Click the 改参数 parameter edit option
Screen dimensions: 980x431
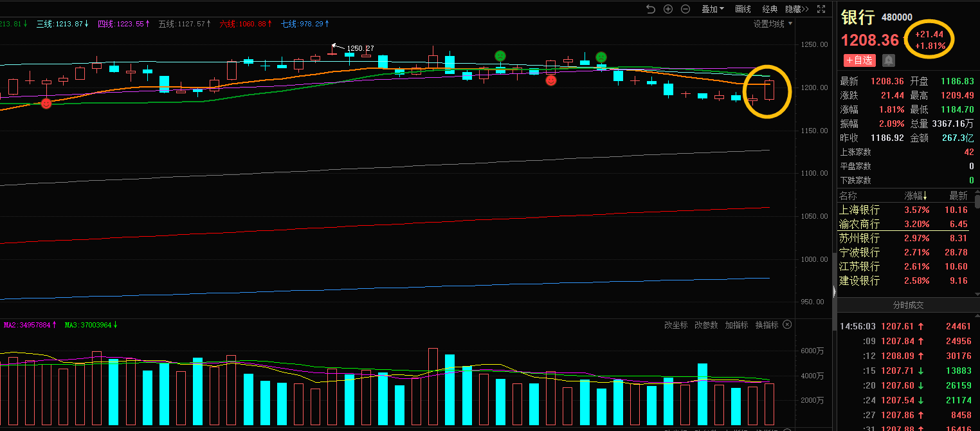(706, 325)
